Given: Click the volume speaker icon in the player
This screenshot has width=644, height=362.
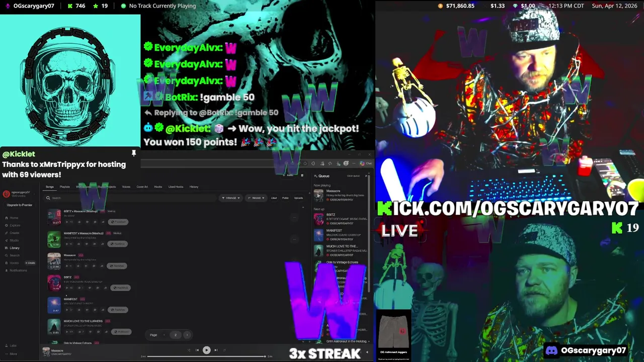Looking at the screenshot, I should click(x=367, y=352).
